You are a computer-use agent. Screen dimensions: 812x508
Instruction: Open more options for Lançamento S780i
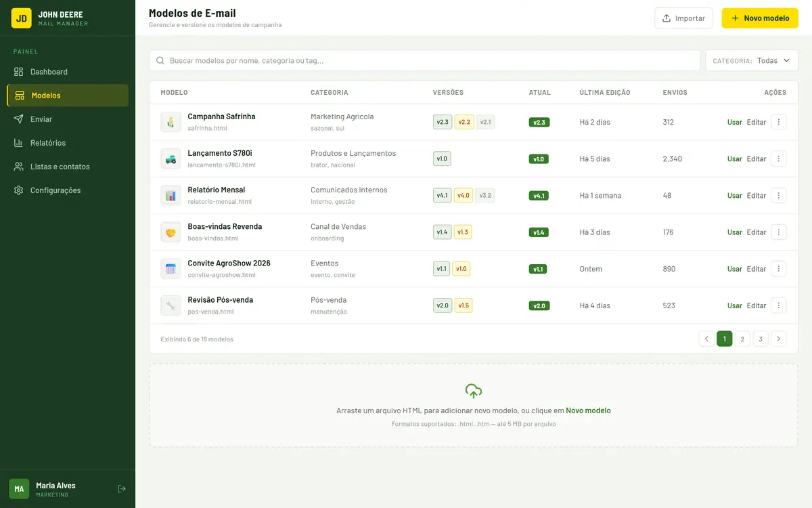coord(779,158)
